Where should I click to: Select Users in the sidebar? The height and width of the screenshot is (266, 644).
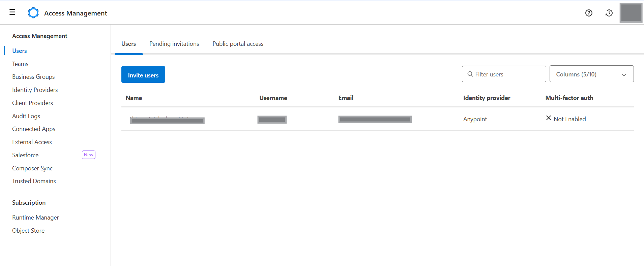click(20, 51)
